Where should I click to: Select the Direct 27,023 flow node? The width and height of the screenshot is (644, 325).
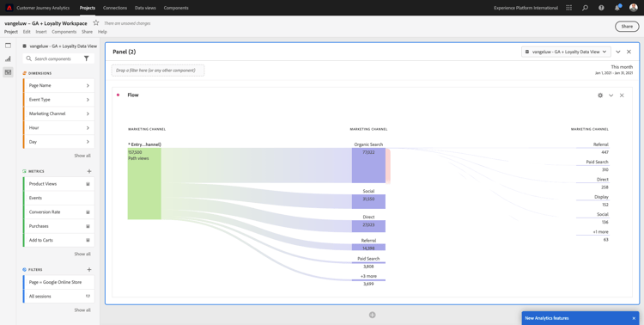[x=368, y=226]
